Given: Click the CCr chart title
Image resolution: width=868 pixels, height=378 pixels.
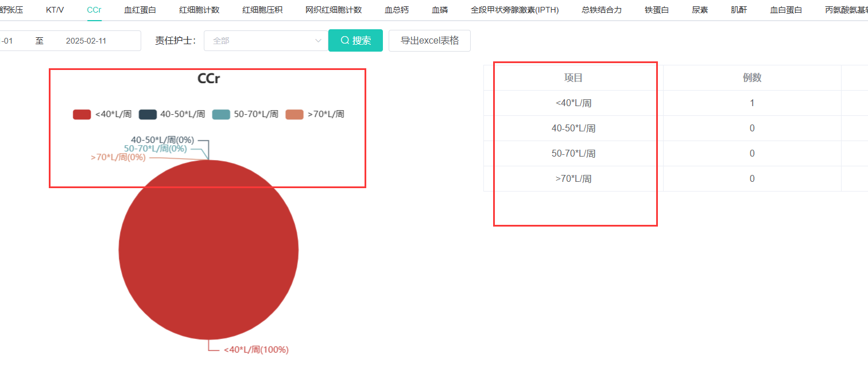Looking at the screenshot, I should tap(208, 79).
